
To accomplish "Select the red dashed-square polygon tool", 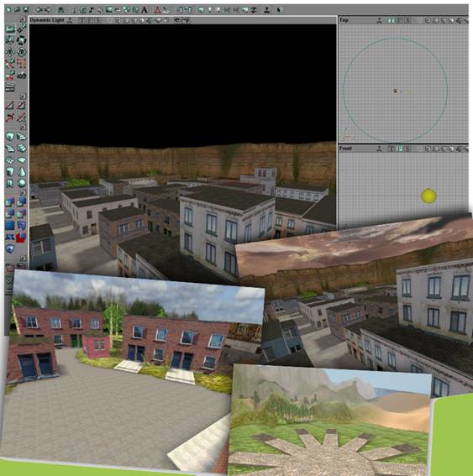I will (x=22, y=64).
